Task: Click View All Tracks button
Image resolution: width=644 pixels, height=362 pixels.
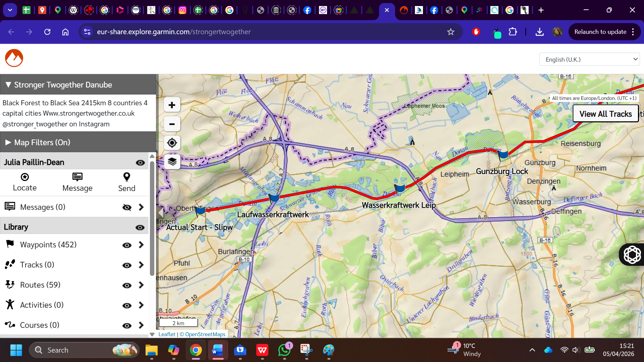Action: pos(605,114)
